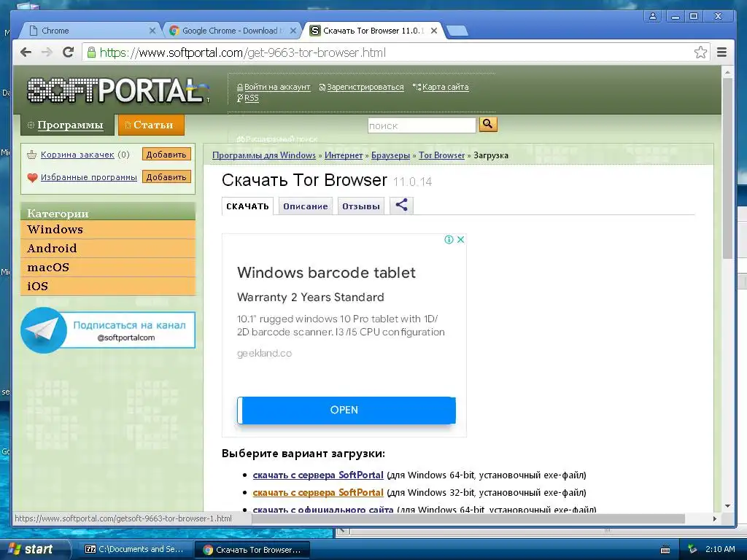Click vertical scrollbar up arrow

coord(727,72)
